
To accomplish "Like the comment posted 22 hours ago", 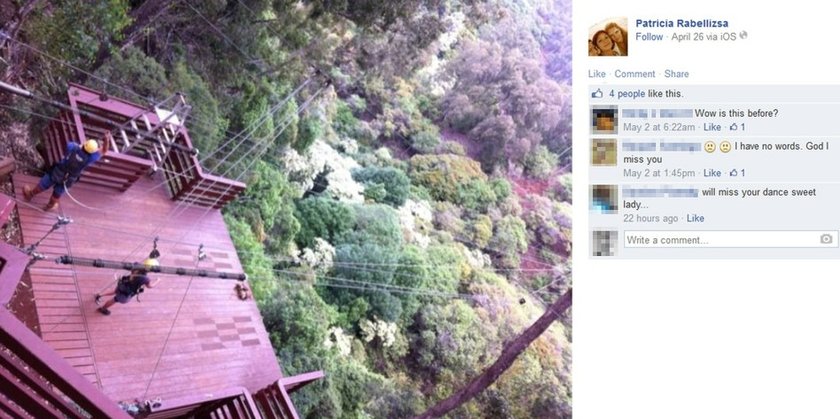I will tap(695, 218).
